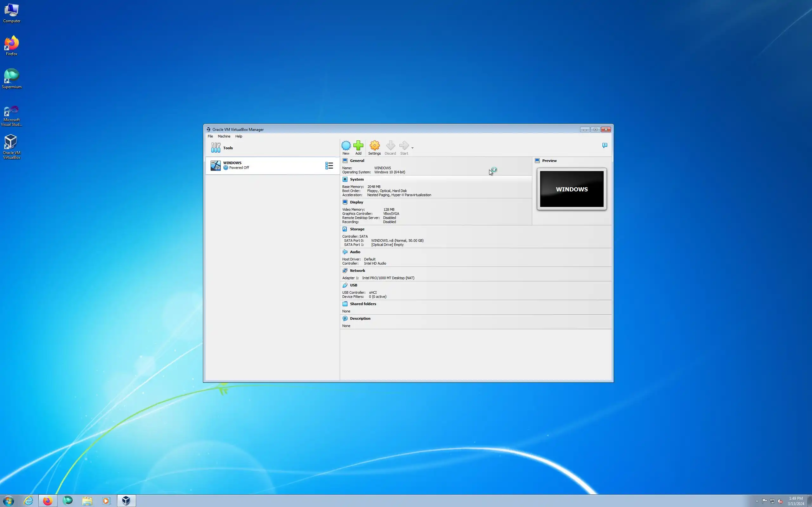Open the Help menu
812x507 pixels.
click(x=239, y=137)
